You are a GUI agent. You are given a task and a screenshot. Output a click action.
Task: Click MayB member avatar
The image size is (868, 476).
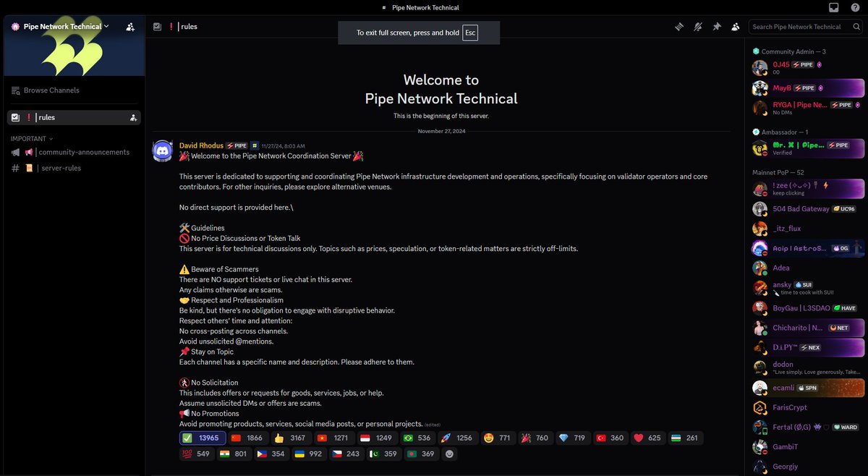[x=759, y=88]
